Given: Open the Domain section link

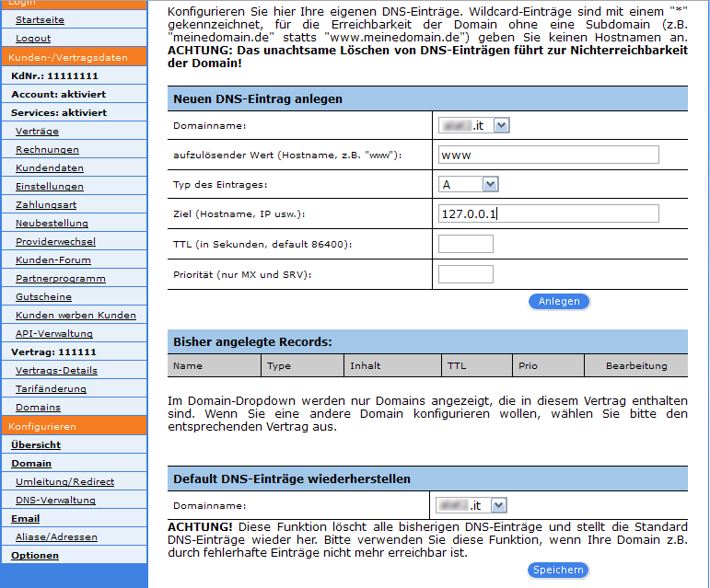Looking at the screenshot, I should (x=31, y=464).
